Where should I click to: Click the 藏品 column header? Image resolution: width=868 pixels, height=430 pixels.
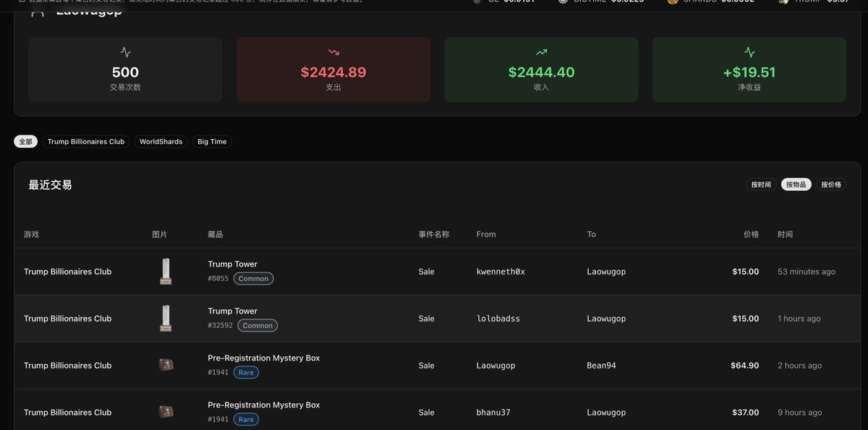[216, 235]
